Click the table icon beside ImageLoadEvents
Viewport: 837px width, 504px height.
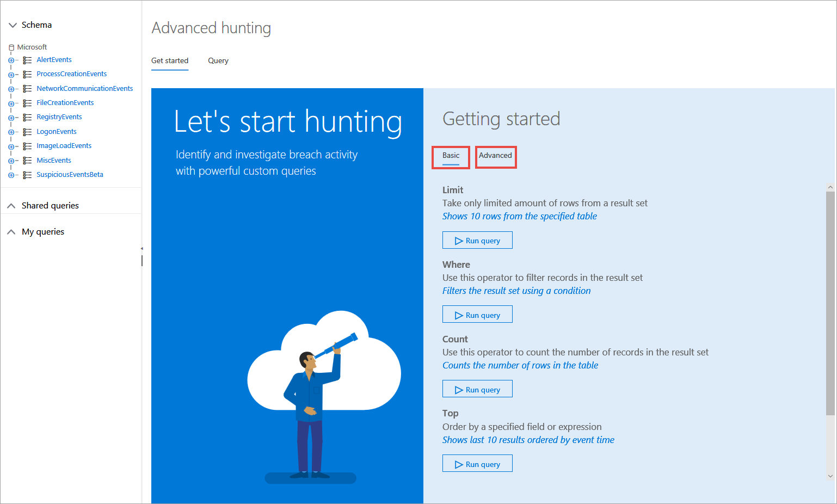(x=27, y=146)
